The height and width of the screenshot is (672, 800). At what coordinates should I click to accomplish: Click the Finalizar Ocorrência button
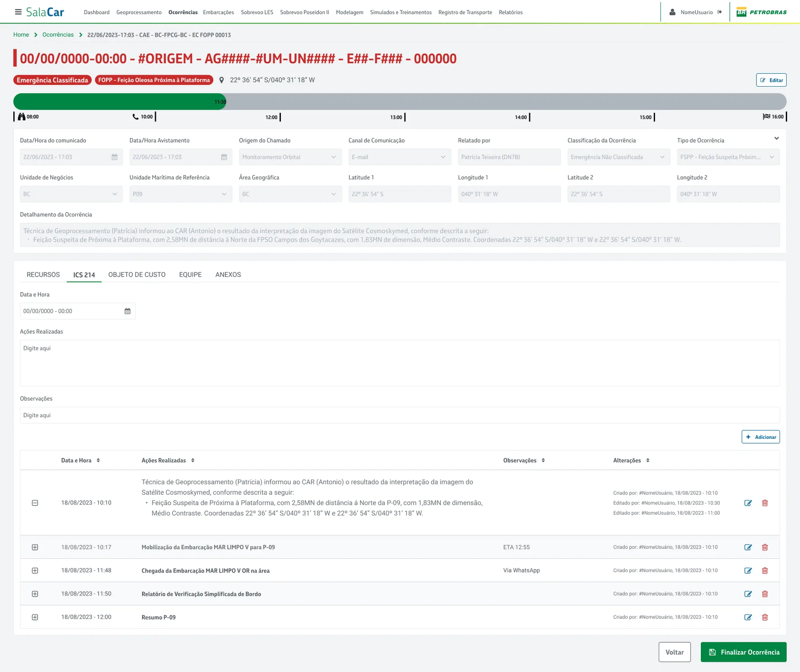coord(744,652)
